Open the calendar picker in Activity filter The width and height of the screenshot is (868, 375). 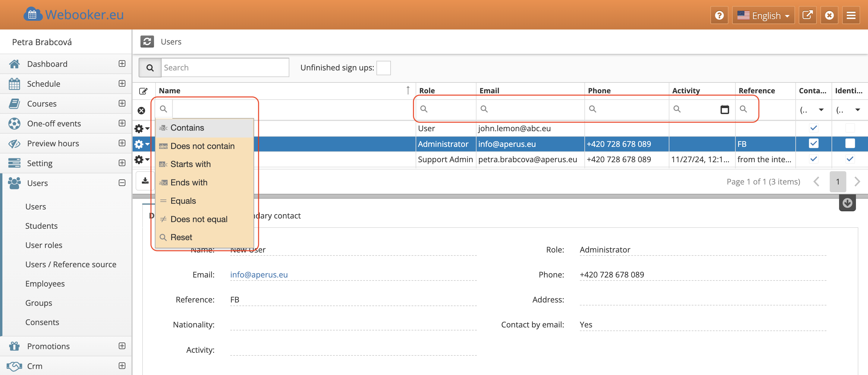[725, 110]
